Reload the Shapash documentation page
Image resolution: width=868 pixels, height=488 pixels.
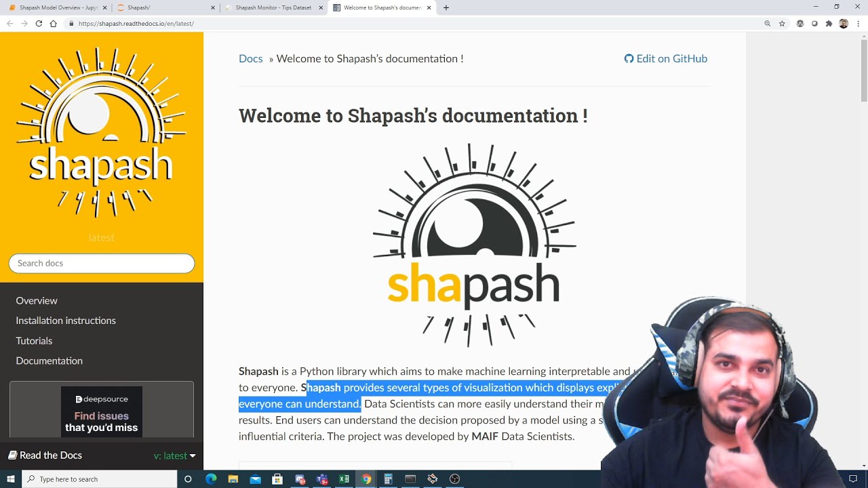pos(39,23)
